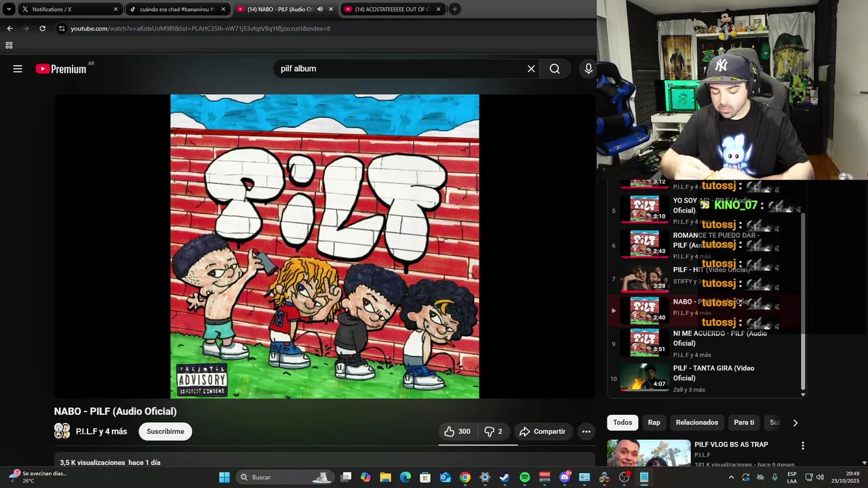This screenshot has width=868, height=488.
Task: Switch the ESP LAA keyboard language
Action: [792, 477]
